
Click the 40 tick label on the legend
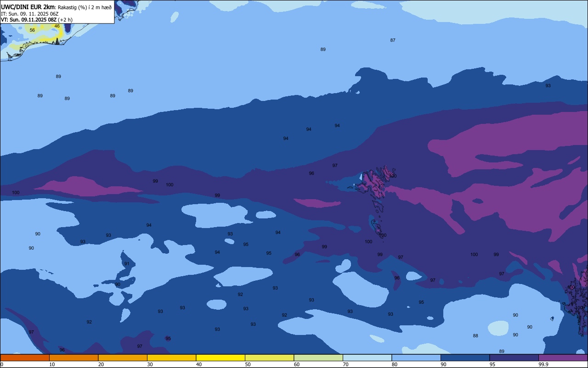click(199, 364)
